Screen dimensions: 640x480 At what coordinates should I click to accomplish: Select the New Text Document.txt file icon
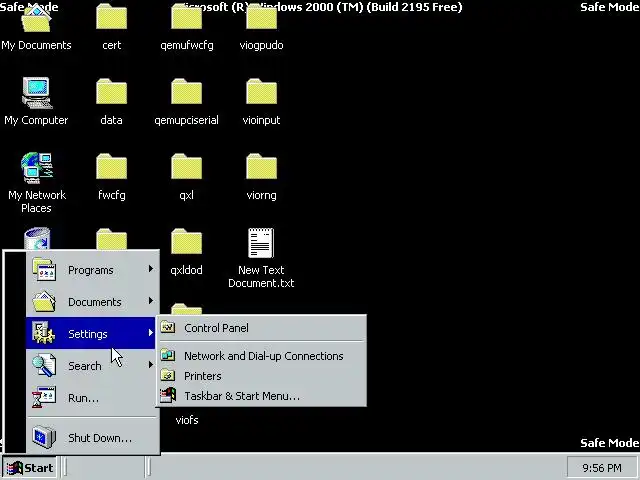pyautogui.click(x=261, y=243)
